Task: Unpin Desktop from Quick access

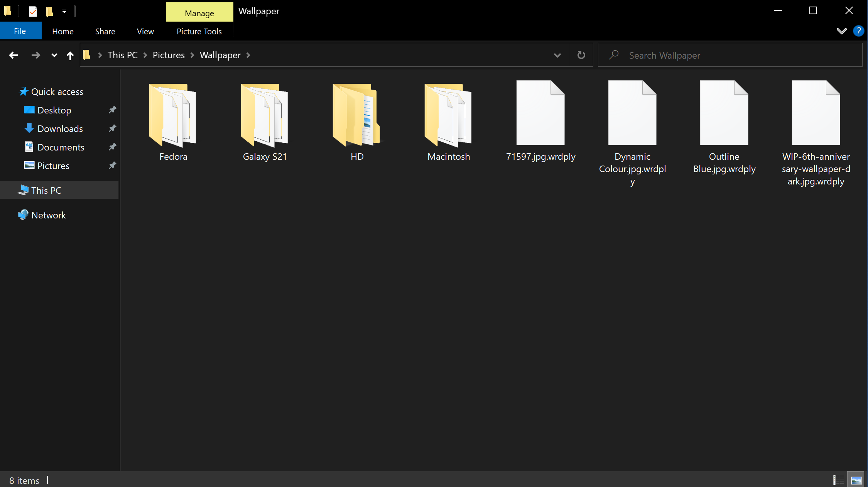Action: pos(112,110)
